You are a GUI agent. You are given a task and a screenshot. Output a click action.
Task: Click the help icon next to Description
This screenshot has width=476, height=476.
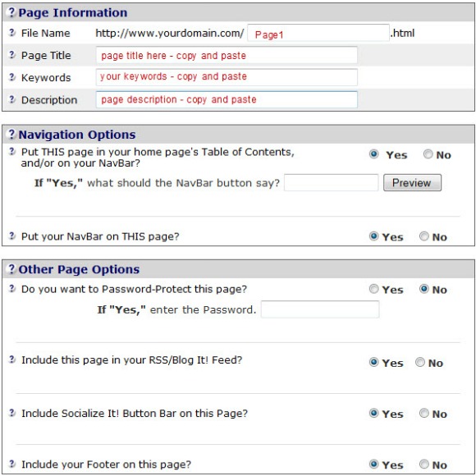tap(11, 99)
